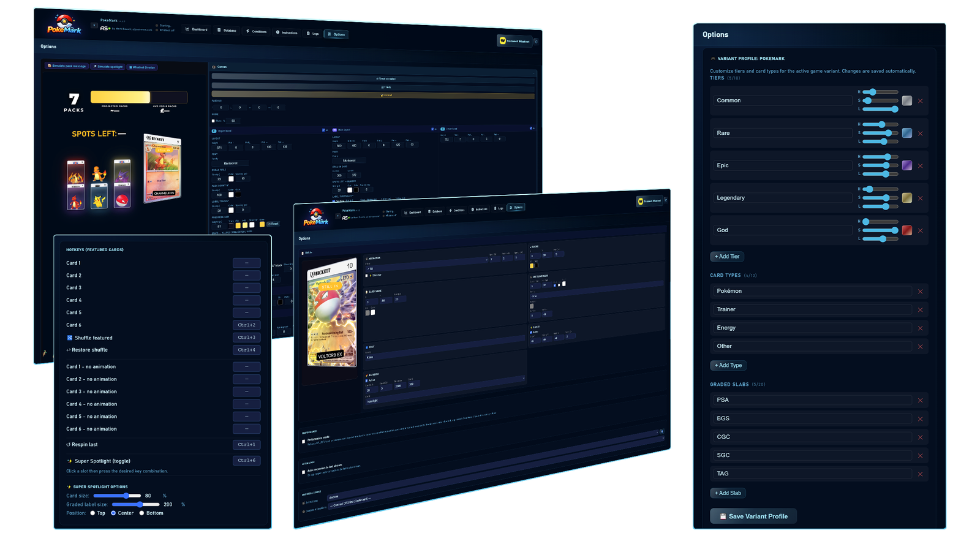
Task: Toggle the Show guide checkbox under Canvas
Action: 213,121
